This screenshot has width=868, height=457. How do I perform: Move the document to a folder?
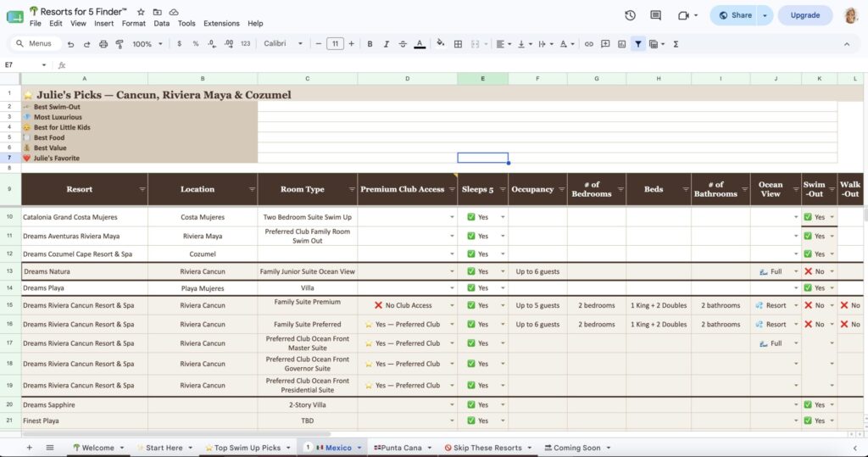157,12
